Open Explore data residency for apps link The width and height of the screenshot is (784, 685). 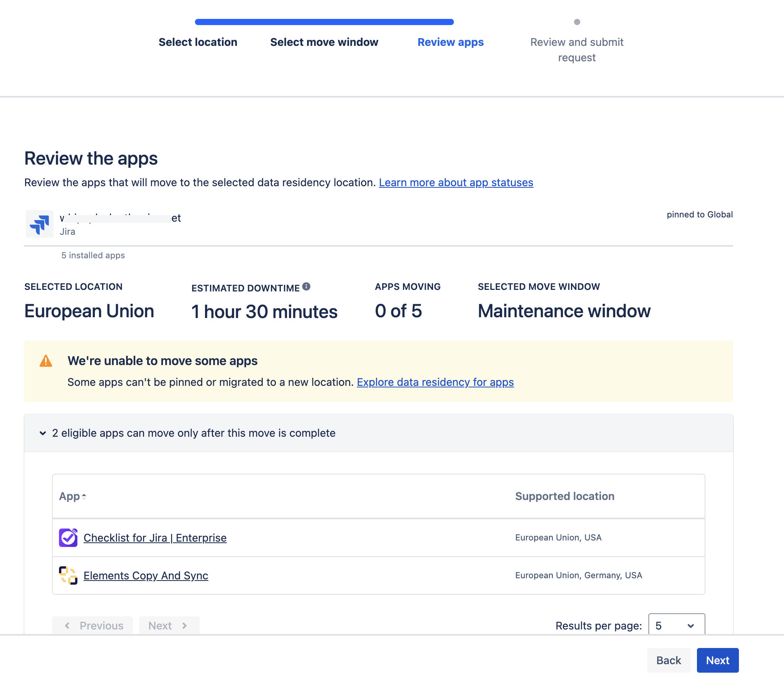[x=435, y=382]
